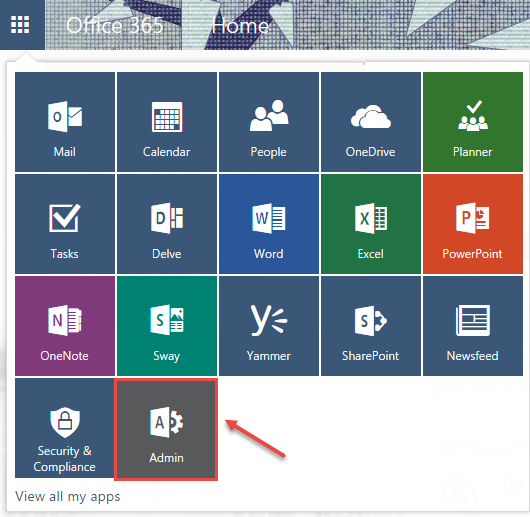Open the Newsfeed tile
This screenshot has width=530, height=517.
coord(473,326)
